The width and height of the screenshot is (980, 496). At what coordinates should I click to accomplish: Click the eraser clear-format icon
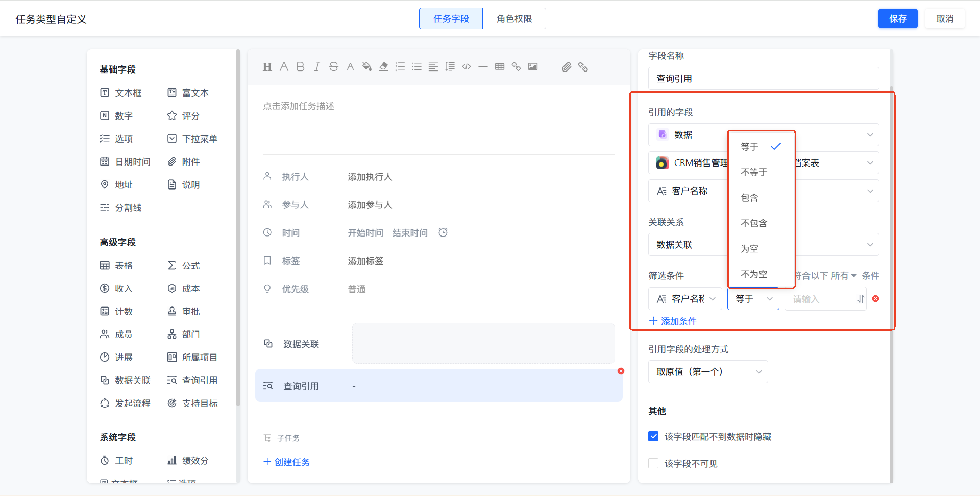click(384, 67)
